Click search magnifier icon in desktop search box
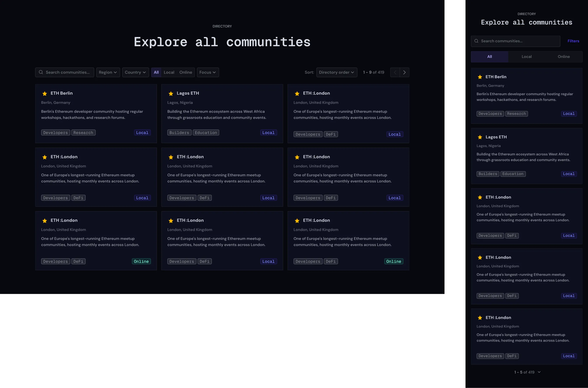The width and height of the screenshot is (588, 388). pyautogui.click(x=41, y=72)
